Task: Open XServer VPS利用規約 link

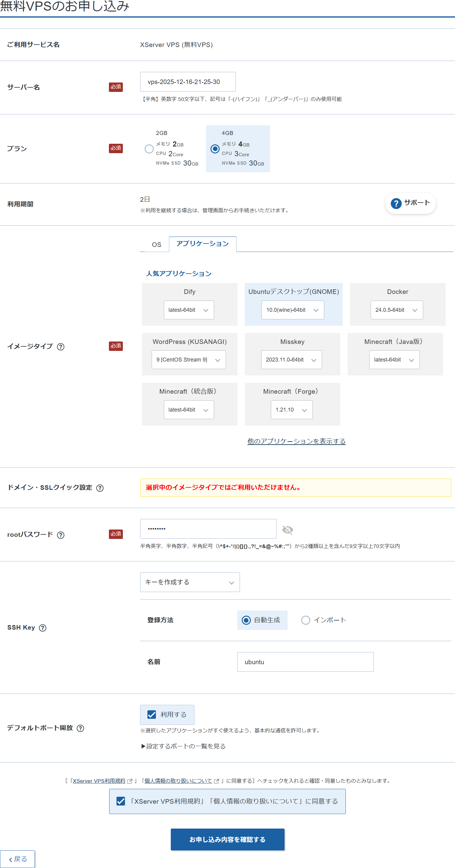Action: (99, 781)
